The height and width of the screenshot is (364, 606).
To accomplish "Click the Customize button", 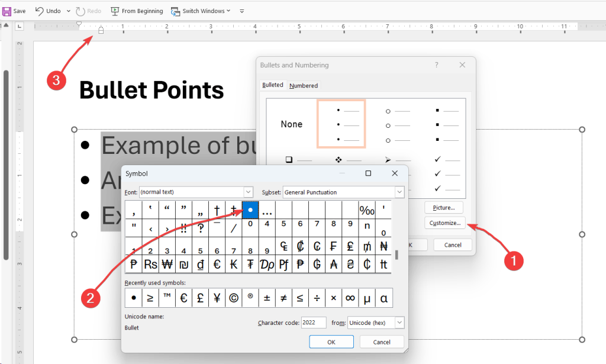I will (444, 223).
